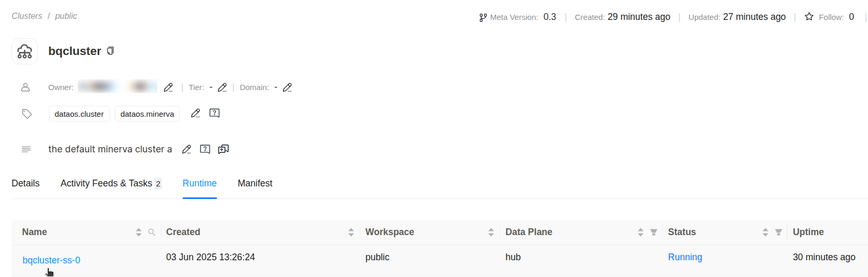Open Status column filter

[779, 232]
